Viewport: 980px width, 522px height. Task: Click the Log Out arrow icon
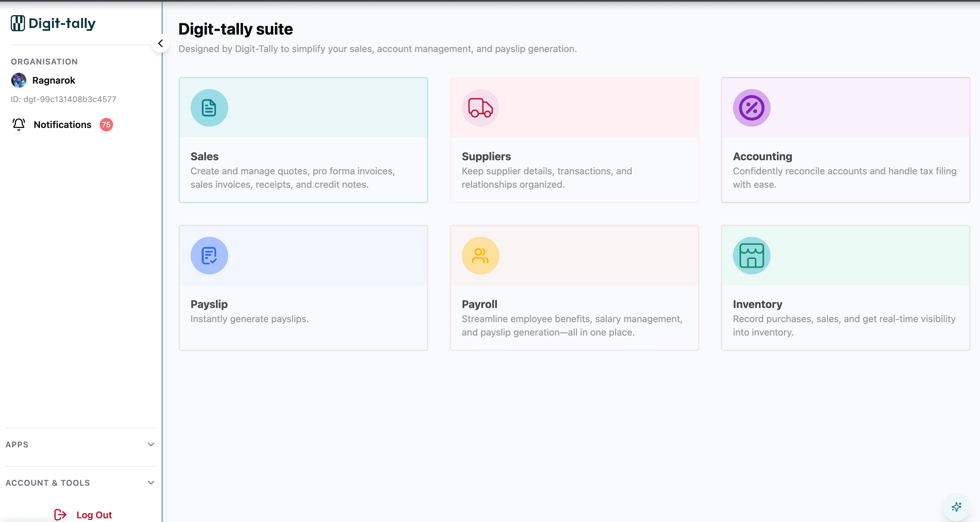click(60, 515)
